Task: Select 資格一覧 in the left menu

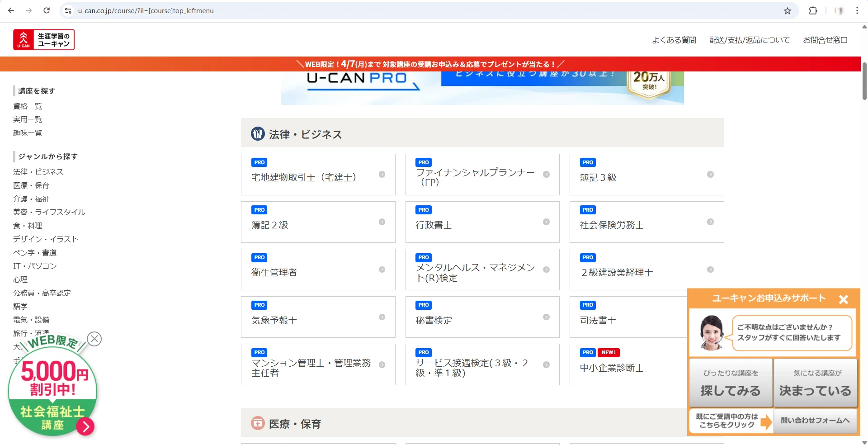Action: [x=28, y=106]
